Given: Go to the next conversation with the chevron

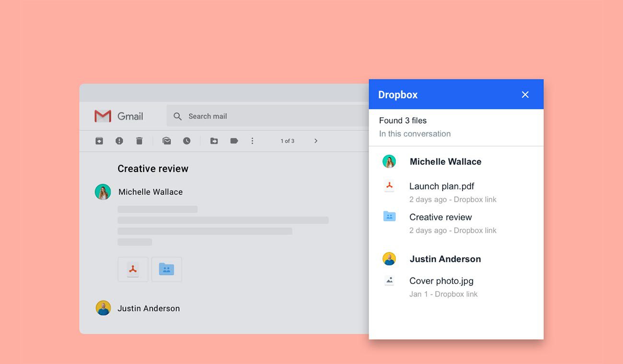Looking at the screenshot, I should click(316, 141).
